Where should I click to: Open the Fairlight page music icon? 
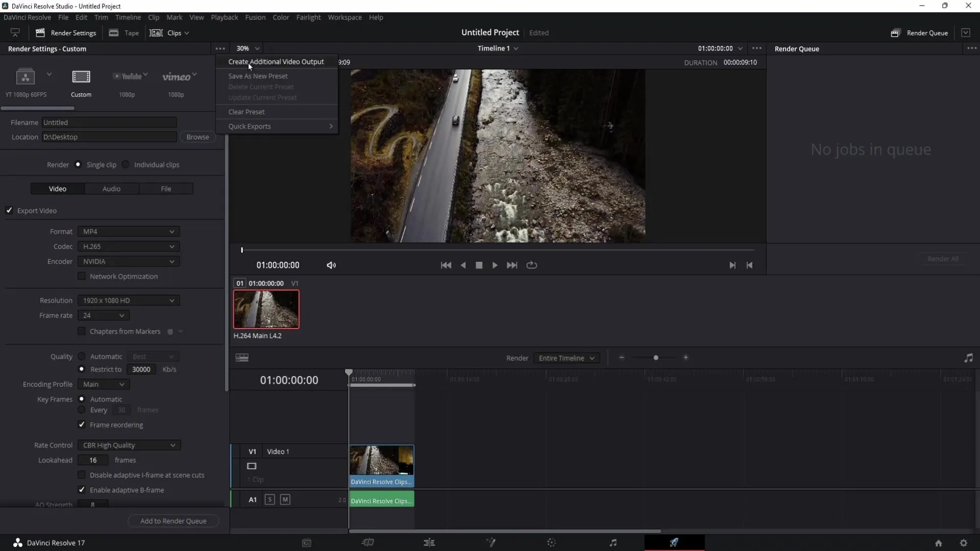click(x=613, y=543)
